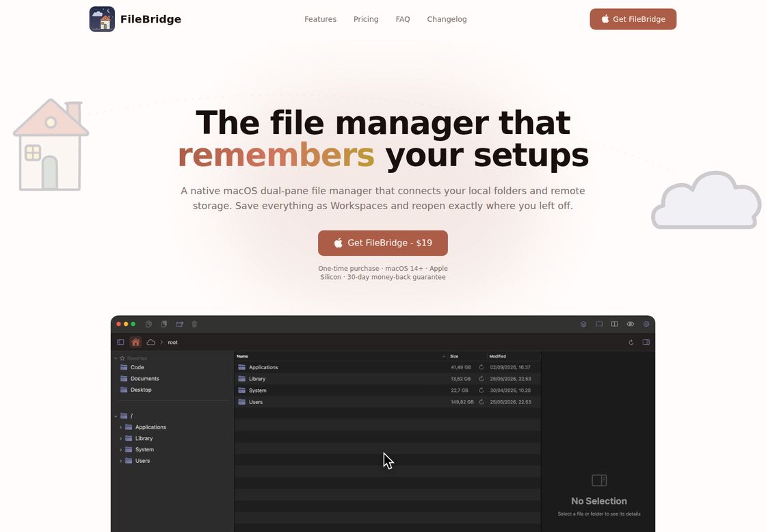Click the root breadcrumb path
766x532 pixels.
[172, 343]
